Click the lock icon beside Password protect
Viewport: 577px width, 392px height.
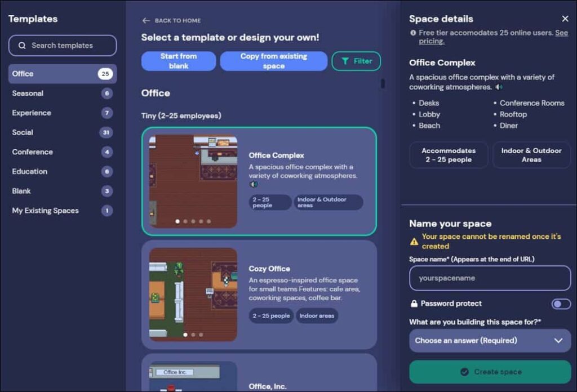coord(414,304)
